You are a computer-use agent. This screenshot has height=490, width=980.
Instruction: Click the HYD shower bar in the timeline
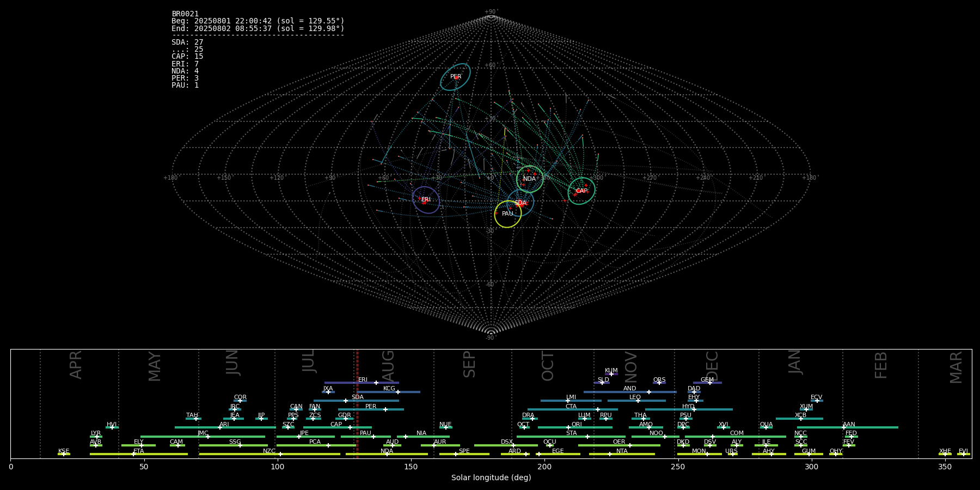pos(689,409)
